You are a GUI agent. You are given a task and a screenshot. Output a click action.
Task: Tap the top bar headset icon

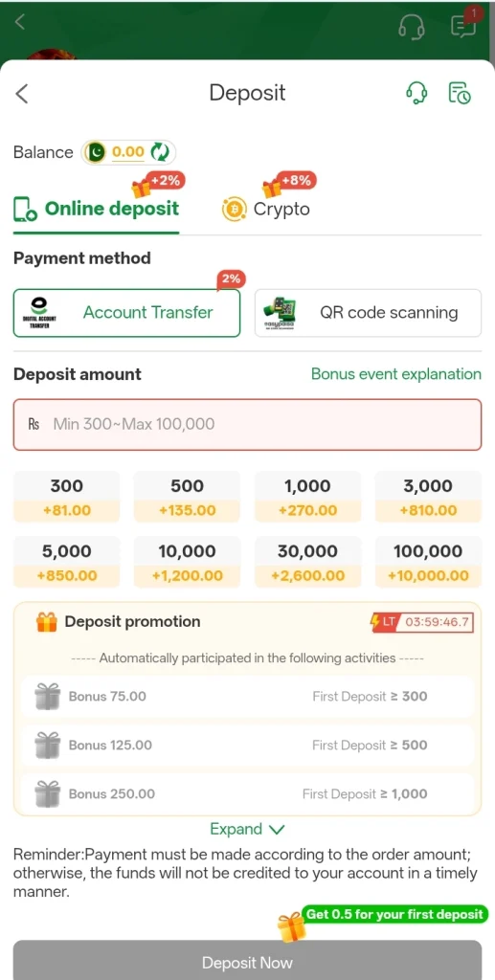[412, 26]
